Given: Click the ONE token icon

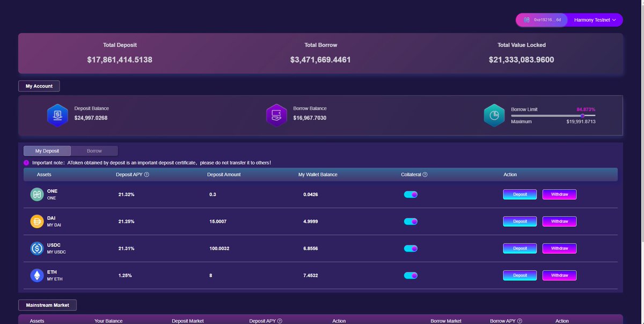Looking at the screenshot, I should click(x=37, y=195).
